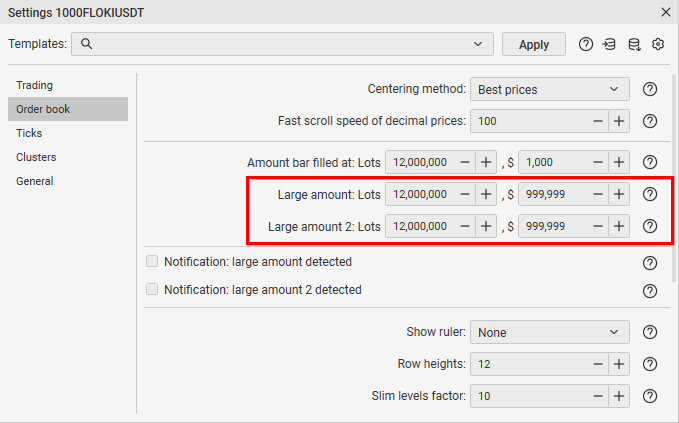Image resolution: width=679 pixels, height=423 pixels.
Task: Increase Fast scroll speed with plus
Action: coord(619,121)
